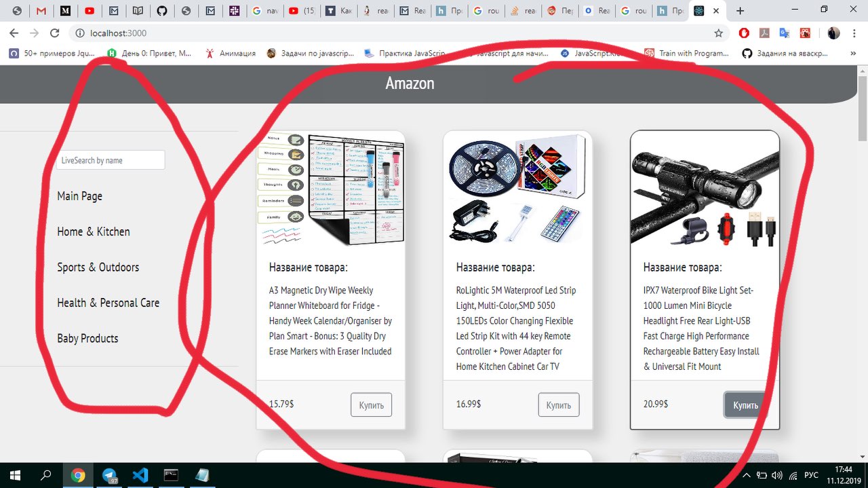
Task: Open the red Opera-style extension icon
Action: click(744, 33)
